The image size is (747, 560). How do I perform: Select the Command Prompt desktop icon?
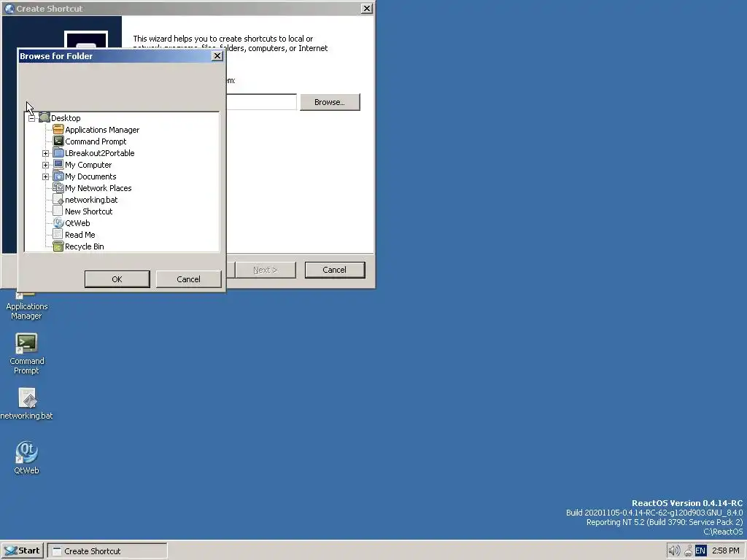[x=27, y=343]
